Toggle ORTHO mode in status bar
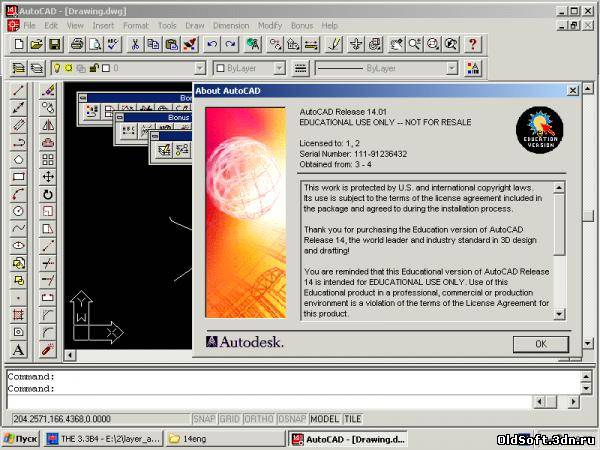The width and height of the screenshot is (600, 450). (x=259, y=419)
